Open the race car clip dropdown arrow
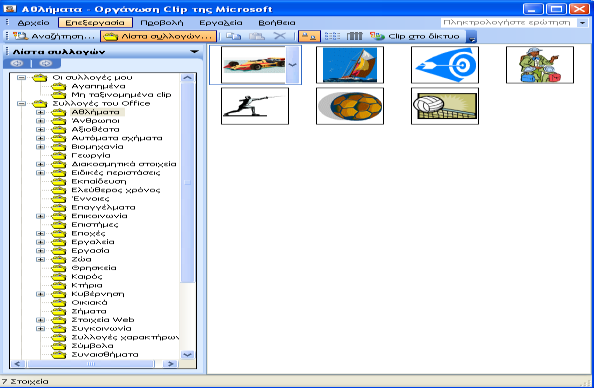594x388 pixels. click(292, 65)
